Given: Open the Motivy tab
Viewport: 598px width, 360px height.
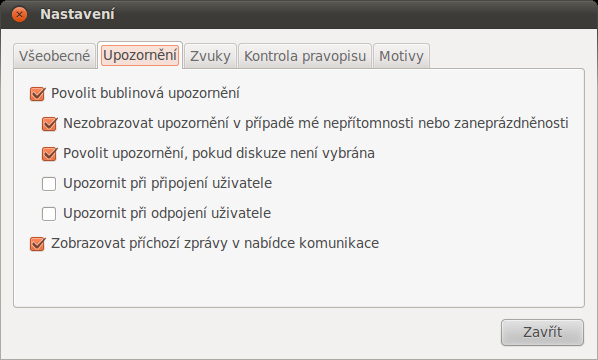Looking at the screenshot, I should pos(401,56).
